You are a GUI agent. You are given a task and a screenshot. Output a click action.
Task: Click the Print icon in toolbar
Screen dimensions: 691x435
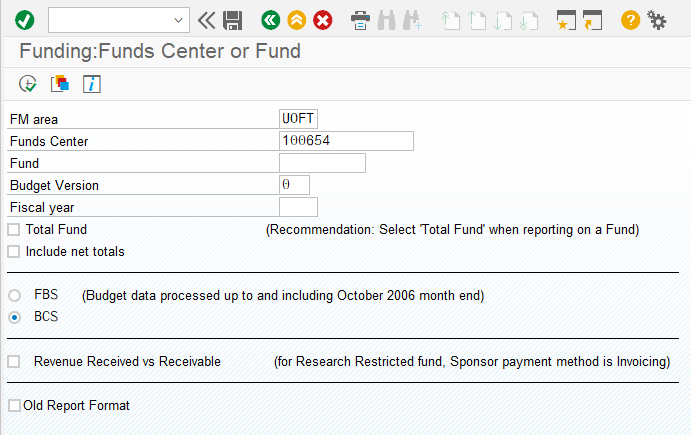point(360,20)
